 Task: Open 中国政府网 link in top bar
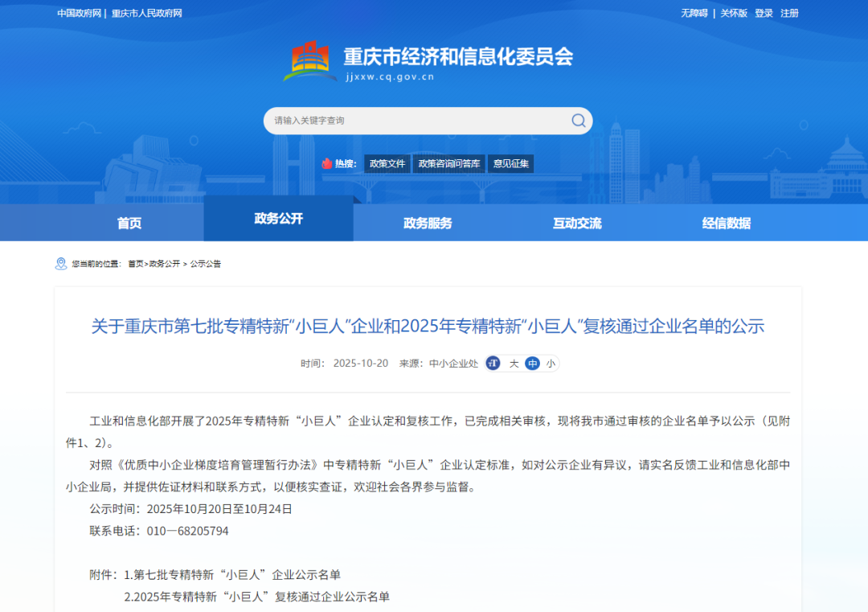pyautogui.click(x=79, y=13)
